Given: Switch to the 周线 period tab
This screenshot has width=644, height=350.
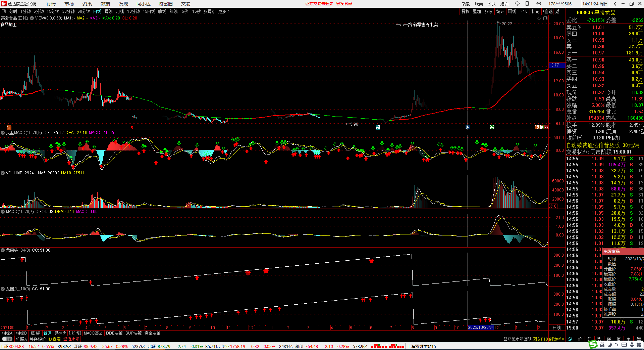Looking at the screenshot, I should coord(109,11).
